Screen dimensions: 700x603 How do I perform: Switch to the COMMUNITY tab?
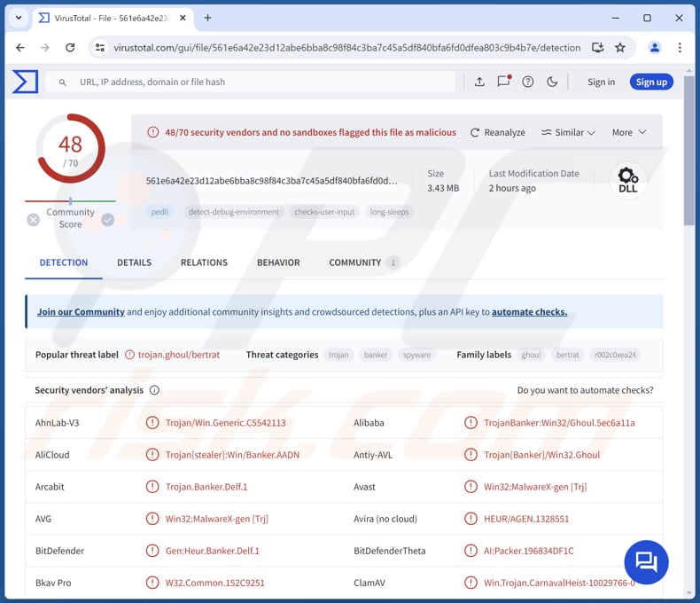pyautogui.click(x=364, y=262)
